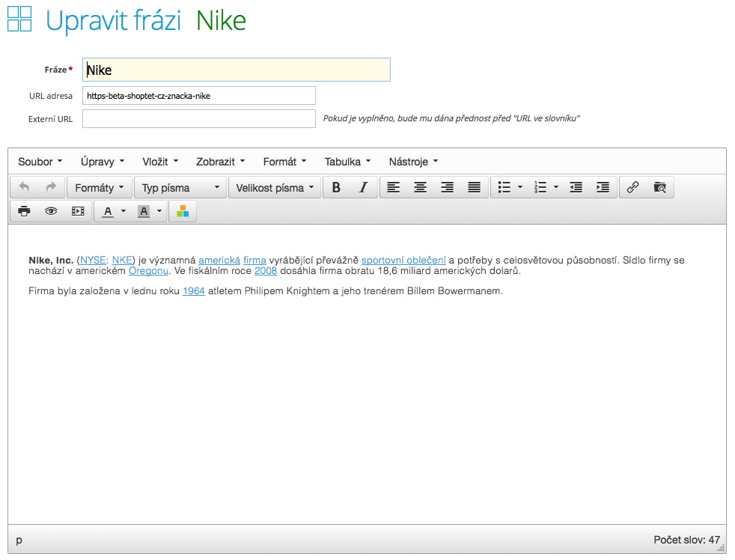This screenshot has height=560, width=735.
Task: Click the p element path in status bar
Action: tap(19, 540)
